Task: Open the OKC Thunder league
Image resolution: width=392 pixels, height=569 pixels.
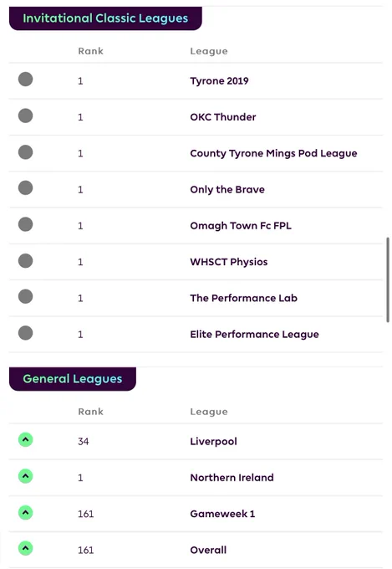Action: click(x=223, y=117)
